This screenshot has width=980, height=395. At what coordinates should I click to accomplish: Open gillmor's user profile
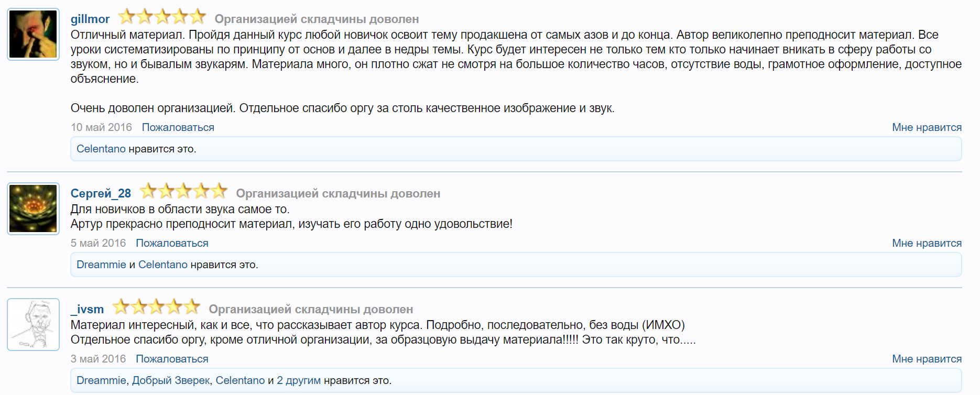(90, 18)
